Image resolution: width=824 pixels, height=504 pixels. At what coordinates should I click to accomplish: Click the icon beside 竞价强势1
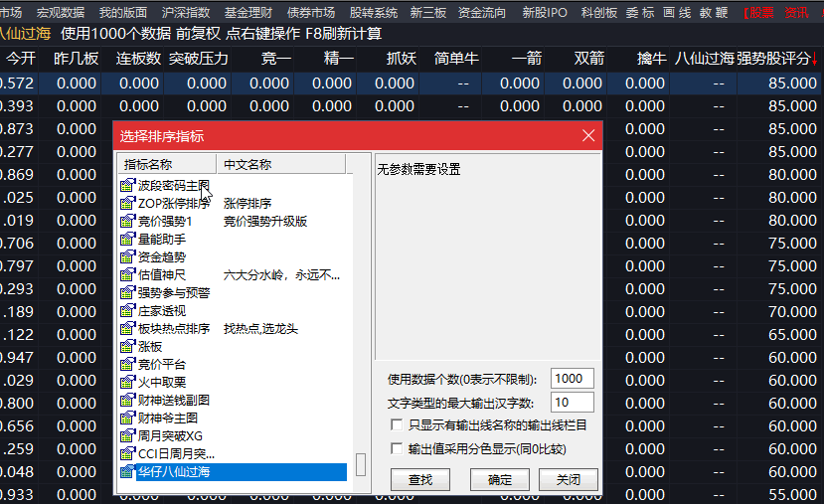[127, 221]
